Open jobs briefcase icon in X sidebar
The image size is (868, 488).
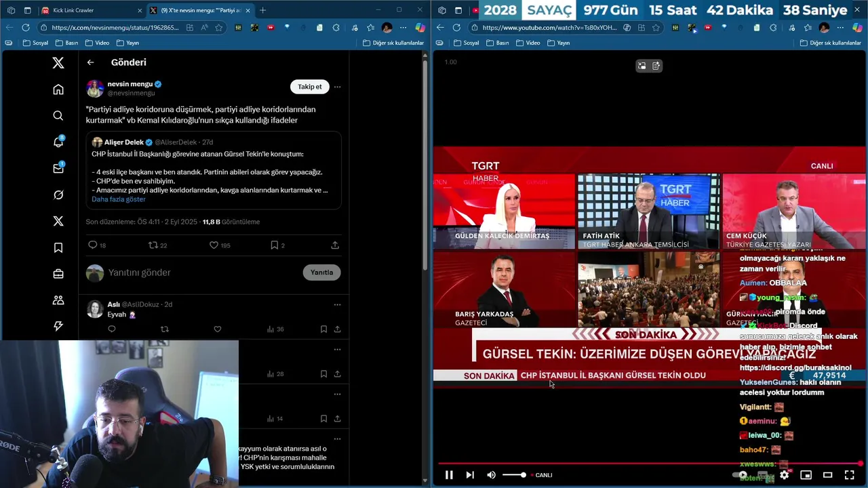point(58,274)
